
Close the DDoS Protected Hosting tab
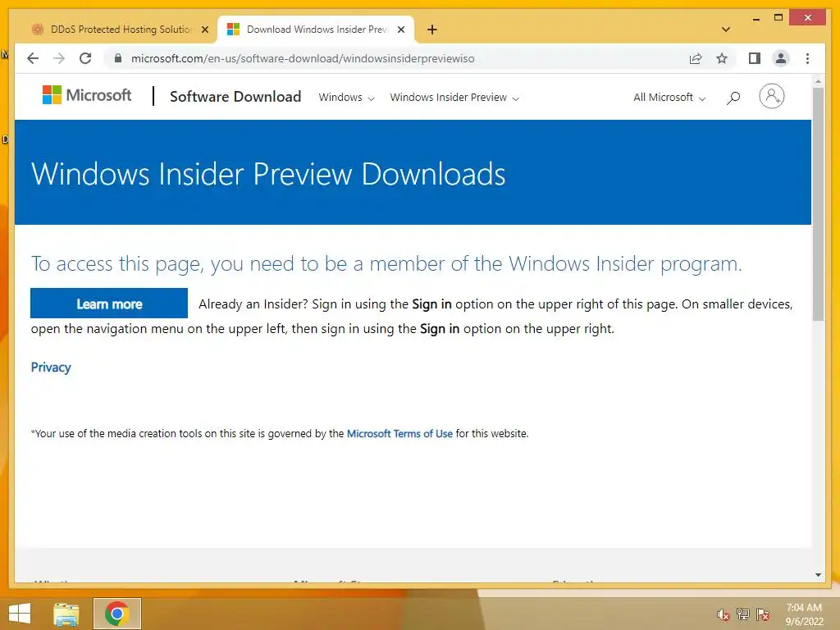[x=204, y=30]
